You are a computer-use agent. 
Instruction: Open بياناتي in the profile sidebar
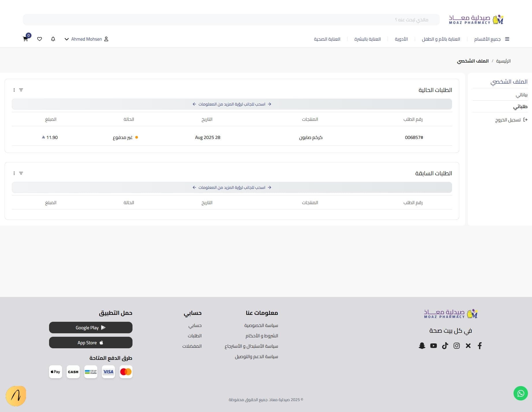point(521,95)
